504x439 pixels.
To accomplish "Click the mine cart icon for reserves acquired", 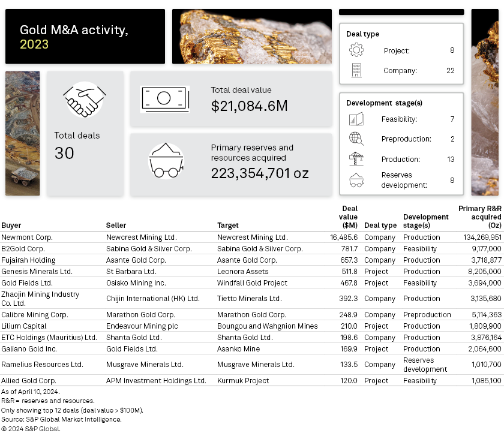I will [166, 161].
